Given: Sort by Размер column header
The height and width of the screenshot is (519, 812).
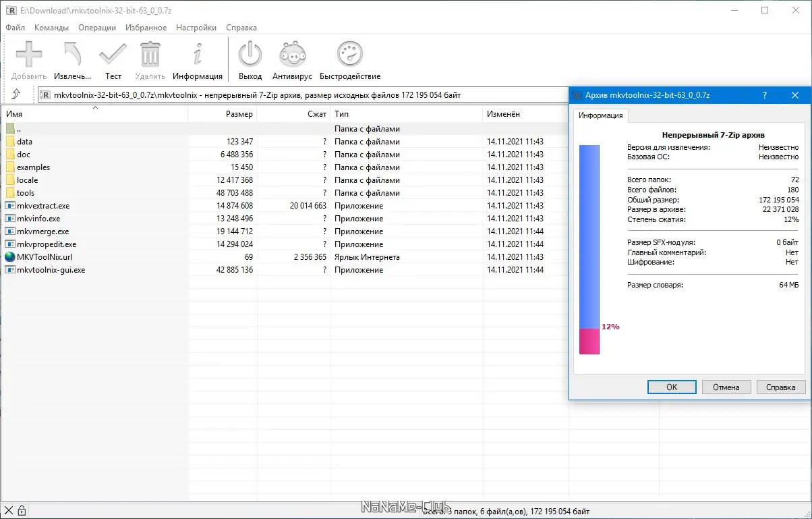Looking at the screenshot, I should 223,114.
